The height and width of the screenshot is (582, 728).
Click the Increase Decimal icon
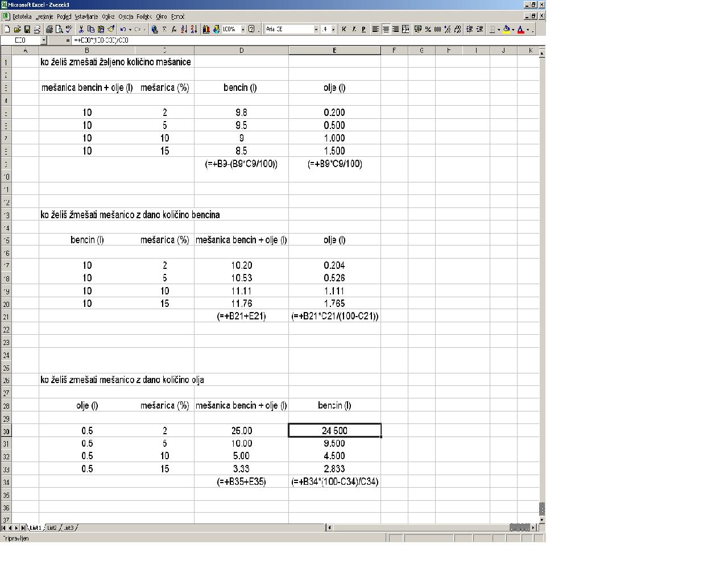point(448,29)
